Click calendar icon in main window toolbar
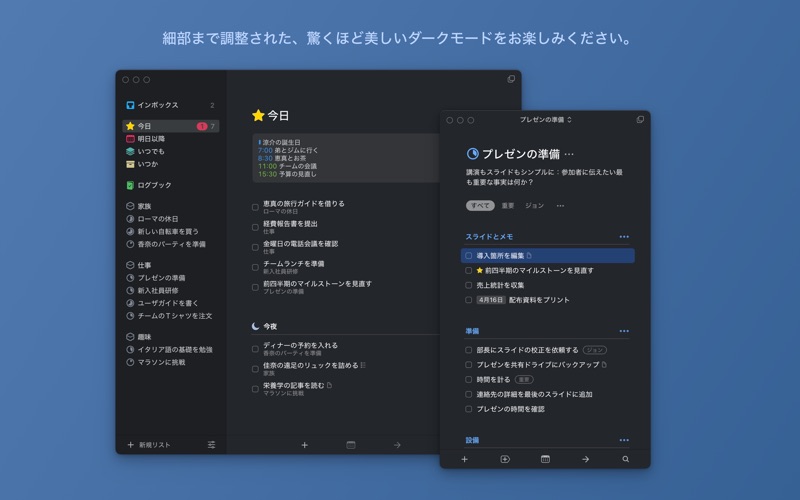800x500 pixels. click(351, 445)
